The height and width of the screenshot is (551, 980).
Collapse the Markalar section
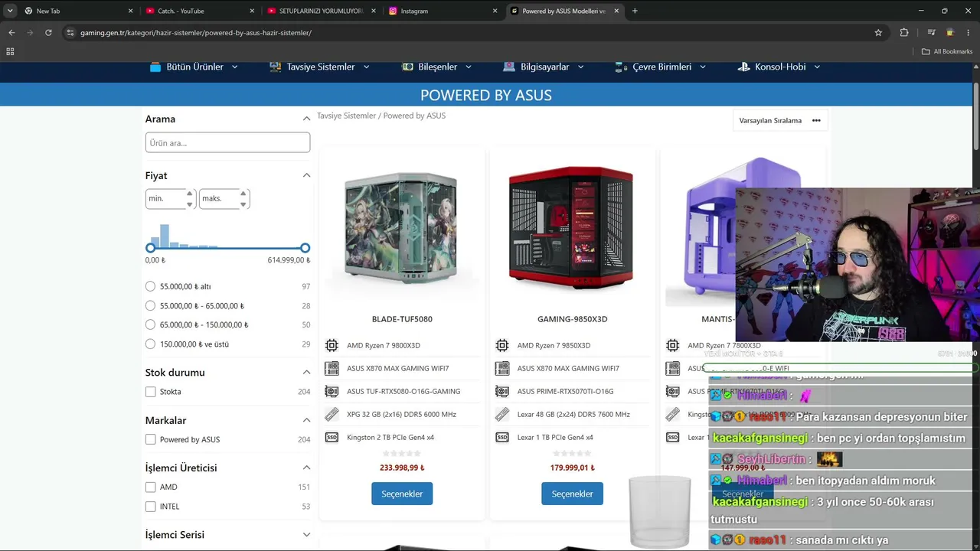(306, 420)
